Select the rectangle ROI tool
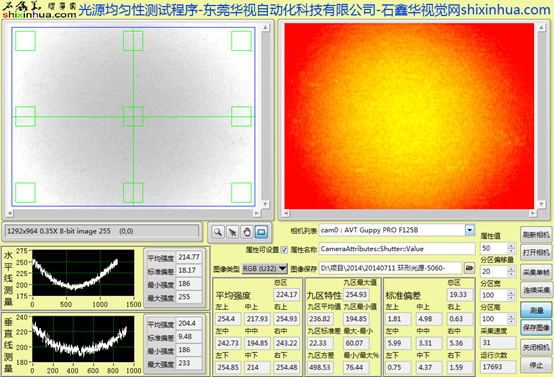Image resolution: width=554 pixels, height=377 pixels. (261, 232)
